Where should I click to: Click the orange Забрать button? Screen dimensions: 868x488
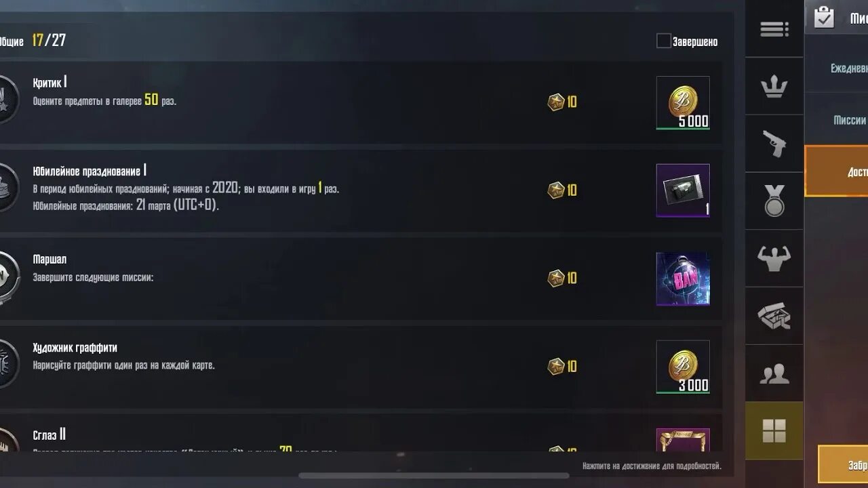pos(844,464)
